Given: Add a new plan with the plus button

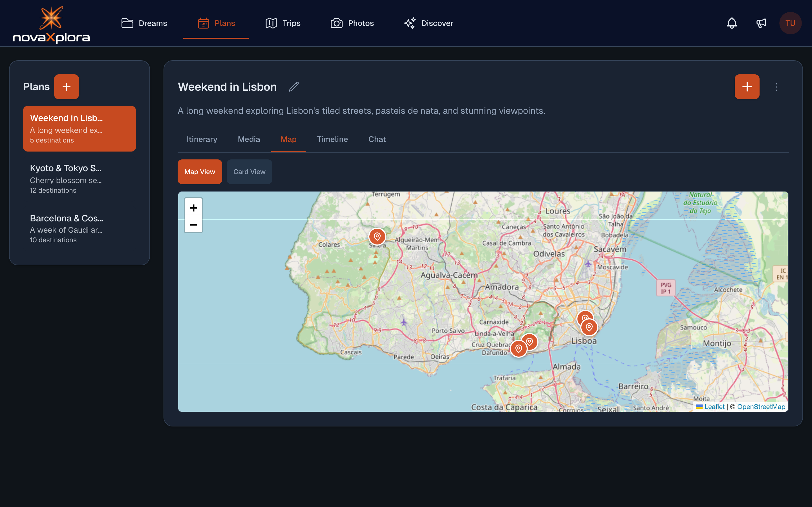Looking at the screenshot, I should [x=67, y=86].
